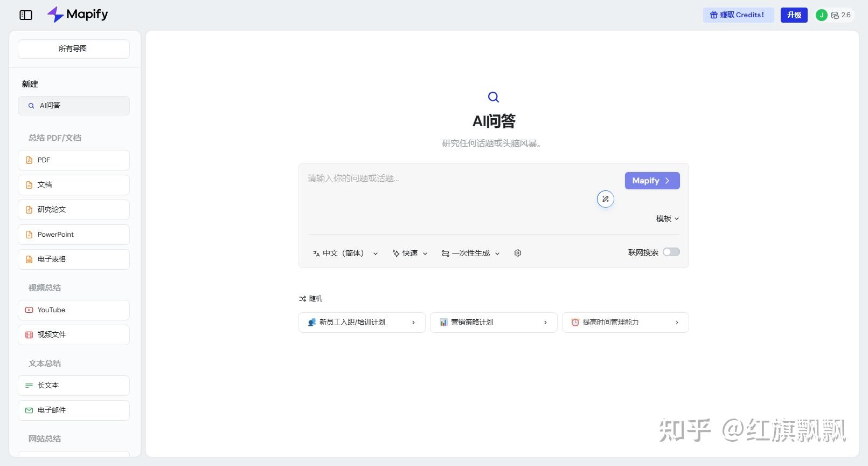Open 所有导图 list
This screenshot has height=466, width=868.
74,49
